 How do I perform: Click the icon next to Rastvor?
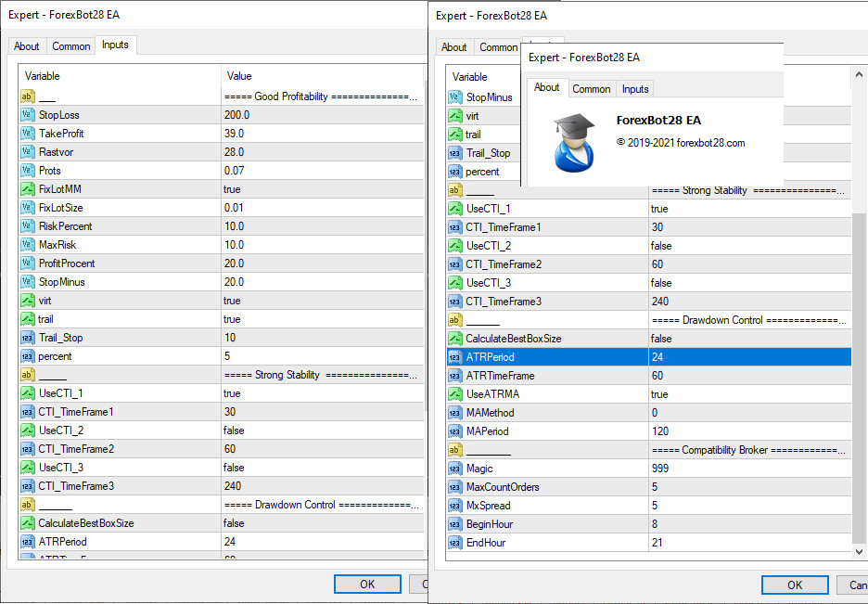[28, 152]
